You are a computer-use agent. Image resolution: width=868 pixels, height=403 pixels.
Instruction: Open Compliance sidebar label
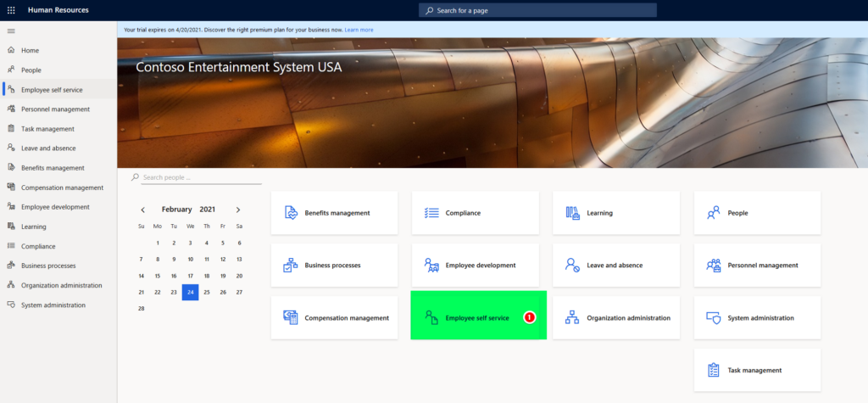[x=38, y=246]
